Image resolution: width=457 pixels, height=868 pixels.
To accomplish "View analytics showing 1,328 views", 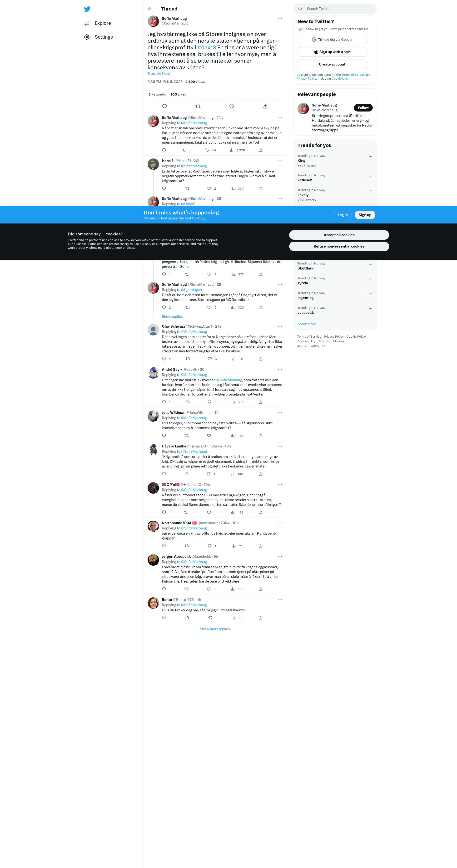I will tap(237, 150).
